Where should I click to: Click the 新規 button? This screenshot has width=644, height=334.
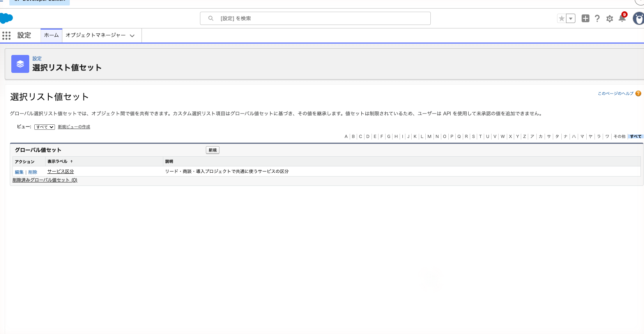pos(212,150)
